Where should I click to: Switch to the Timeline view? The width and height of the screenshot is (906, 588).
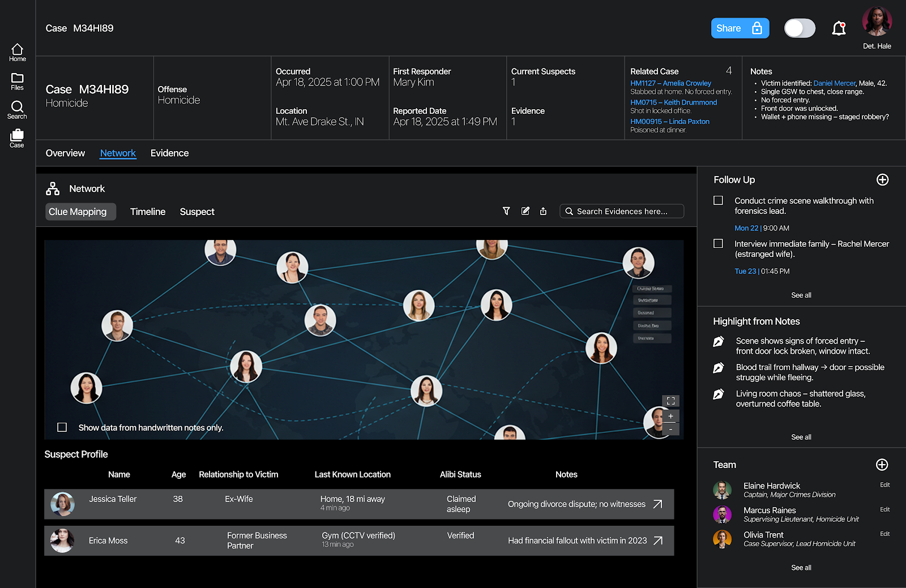pyautogui.click(x=148, y=212)
